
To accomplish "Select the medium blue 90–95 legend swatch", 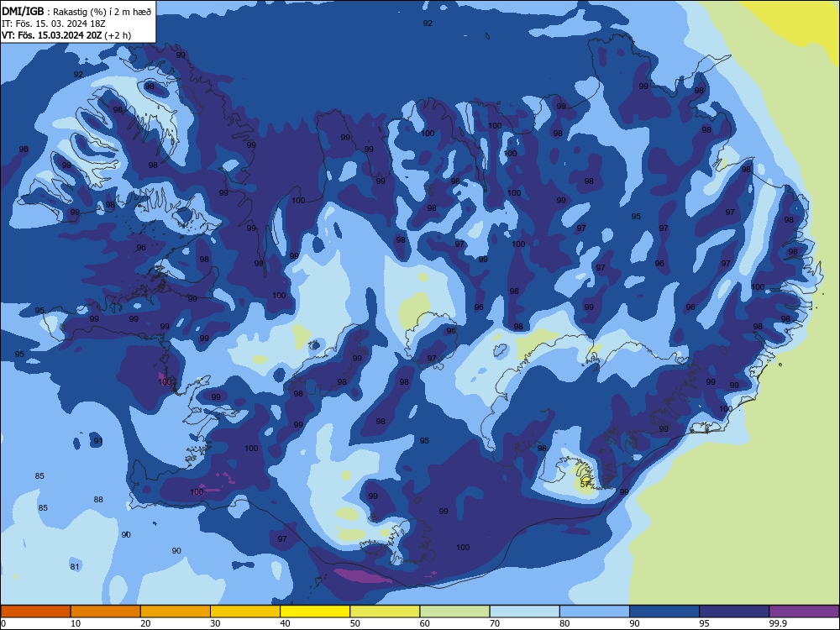I will (664, 612).
